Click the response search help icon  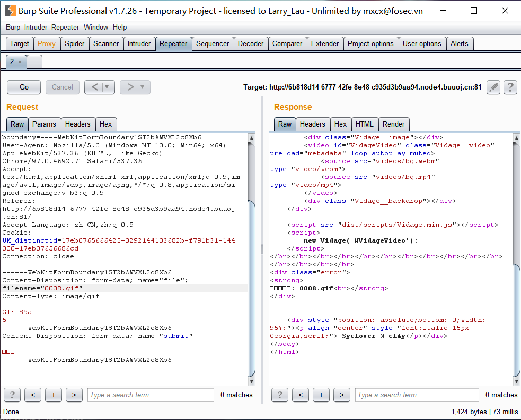coord(279,395)
